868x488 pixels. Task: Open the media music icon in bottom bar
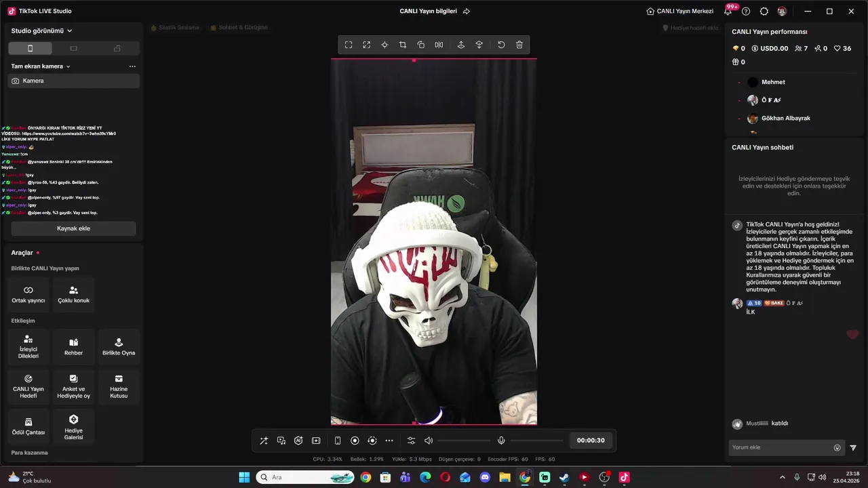tap(281, 441)
